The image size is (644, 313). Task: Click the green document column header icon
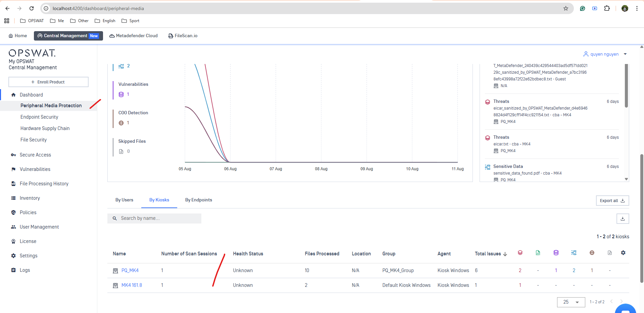pos(538,253)
